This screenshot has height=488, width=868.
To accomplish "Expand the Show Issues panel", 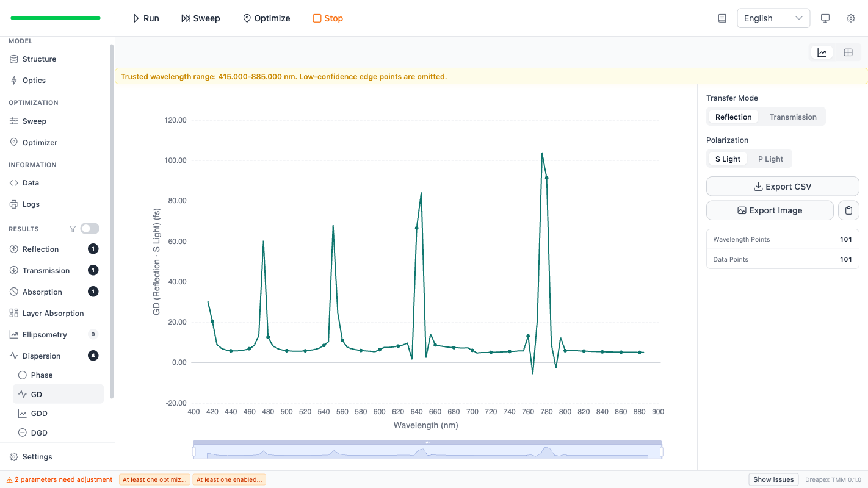I will point(773,479).
